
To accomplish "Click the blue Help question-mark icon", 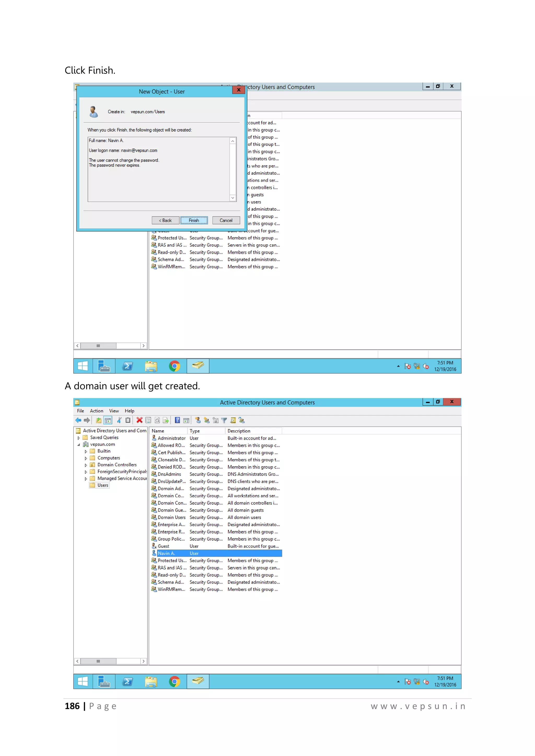I will [x=177, y=420].
